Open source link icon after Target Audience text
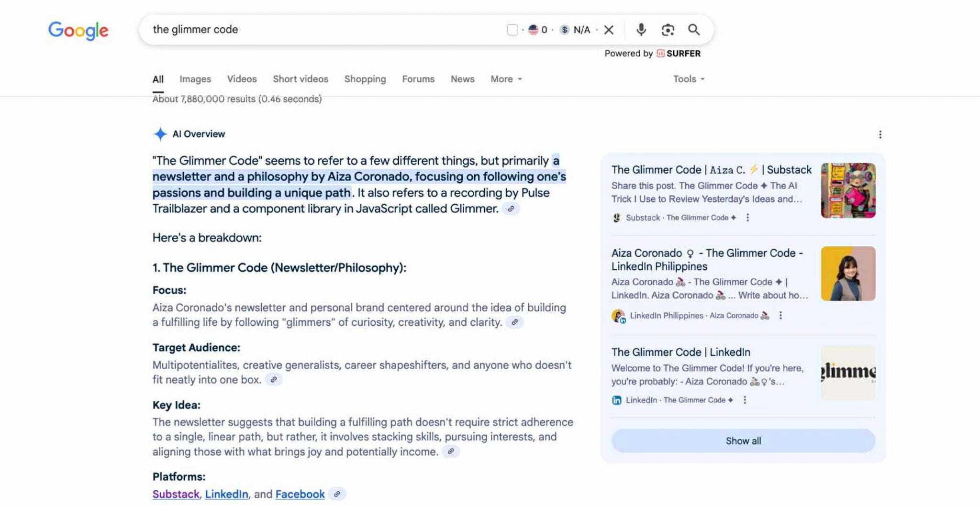This screenshot has height=506, width=980. (x=273, y=380)
